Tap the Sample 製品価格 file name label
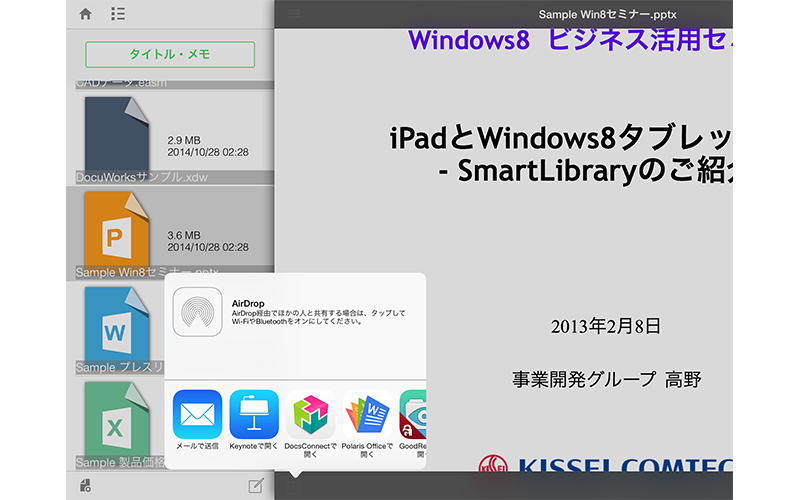Viewport: 800px width, 500px height. pos(120,462)
